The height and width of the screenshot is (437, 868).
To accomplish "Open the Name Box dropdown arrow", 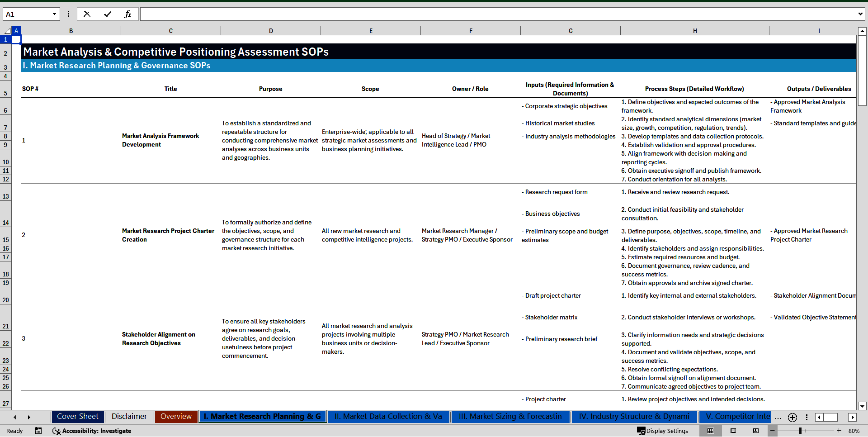I will point(55,14).
